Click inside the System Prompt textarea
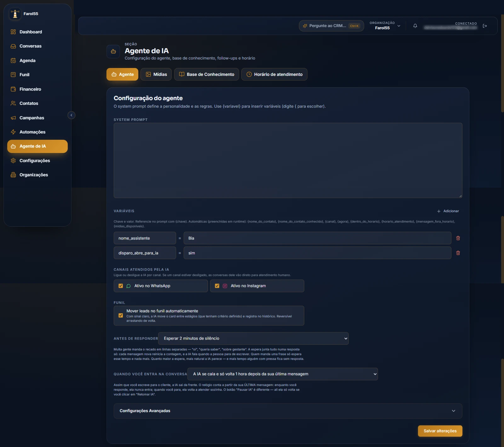This screenshot has height=447, width=504. click(x=288, y=161)
